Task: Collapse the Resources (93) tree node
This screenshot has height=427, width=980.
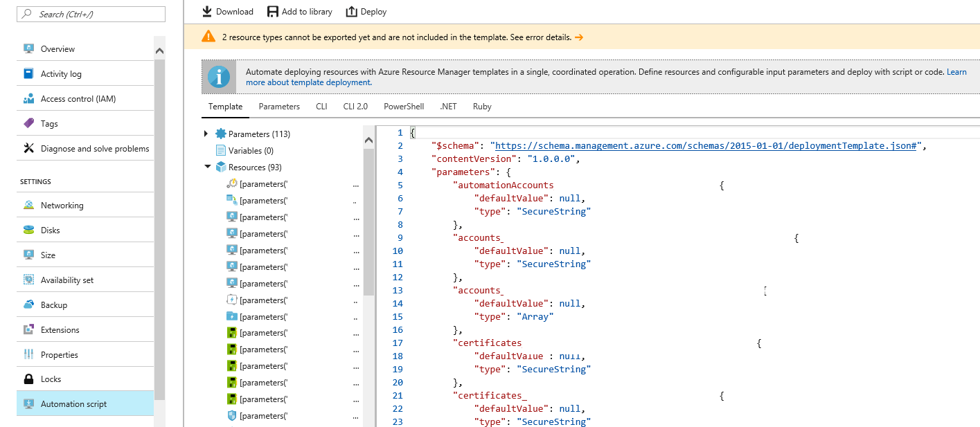Action: [x=207, y=167]
